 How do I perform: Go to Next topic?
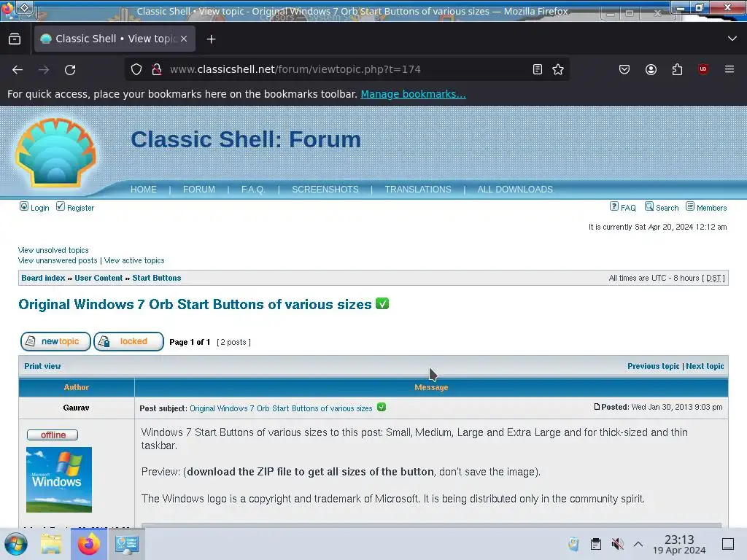point(705,366)
